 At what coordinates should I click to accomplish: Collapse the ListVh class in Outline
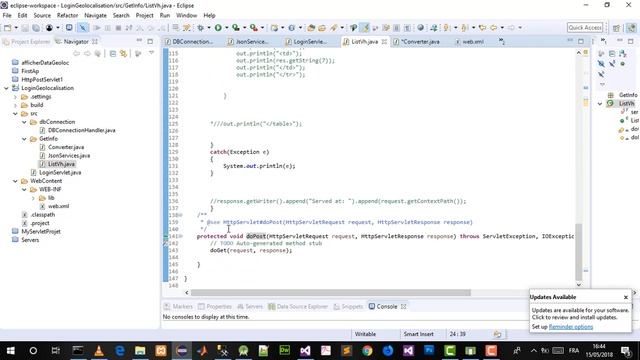point(600,104)
